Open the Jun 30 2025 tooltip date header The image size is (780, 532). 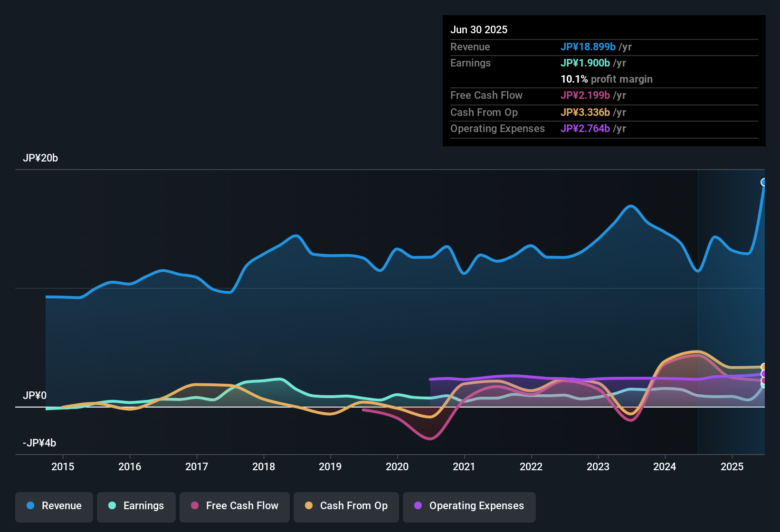(x=479, y=29)
